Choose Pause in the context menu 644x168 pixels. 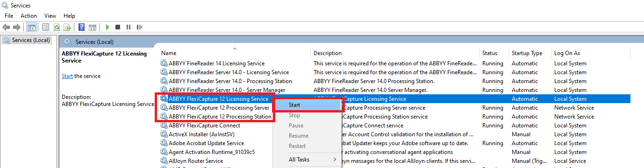tap(308, 126)
